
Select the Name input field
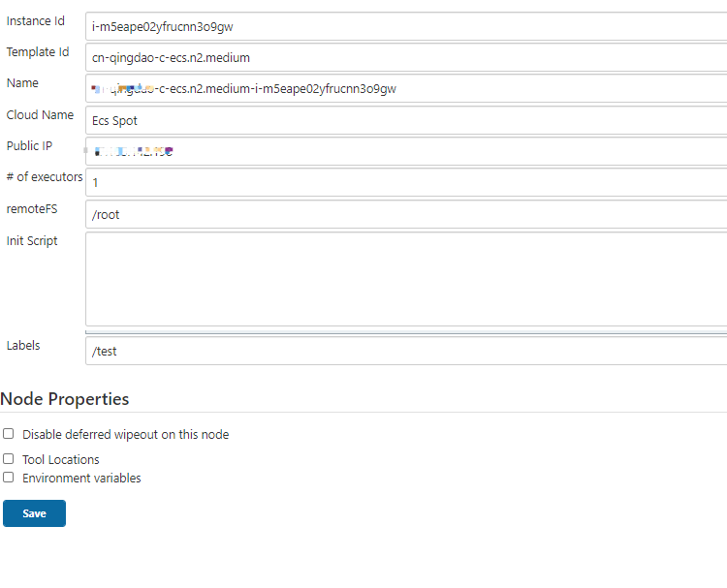[406, 88]
